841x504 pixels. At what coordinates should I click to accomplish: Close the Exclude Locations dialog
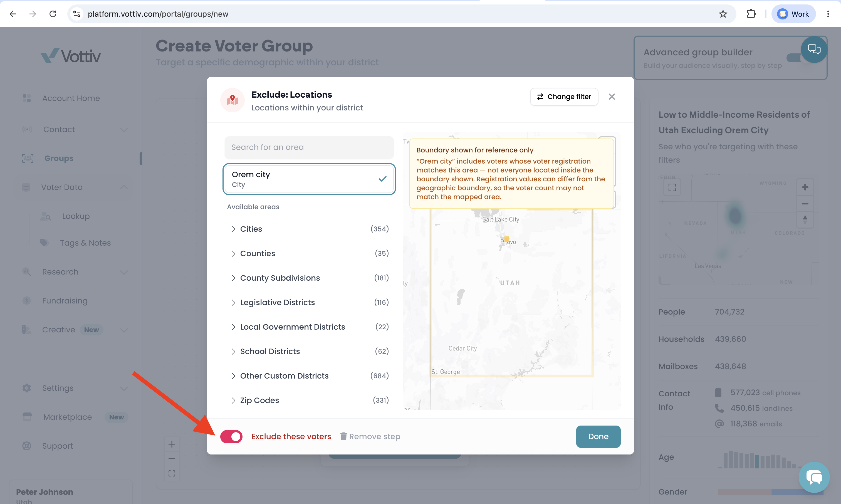(612, 97)
